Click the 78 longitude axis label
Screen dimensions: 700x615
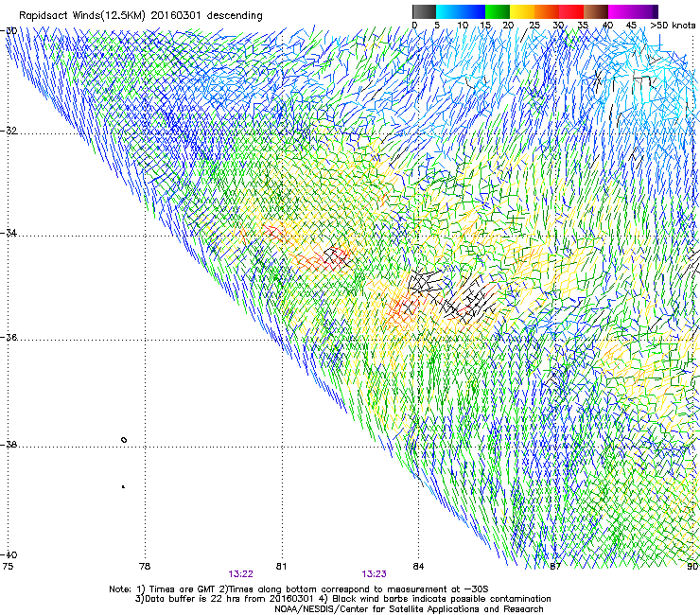(x=145, y=567)
